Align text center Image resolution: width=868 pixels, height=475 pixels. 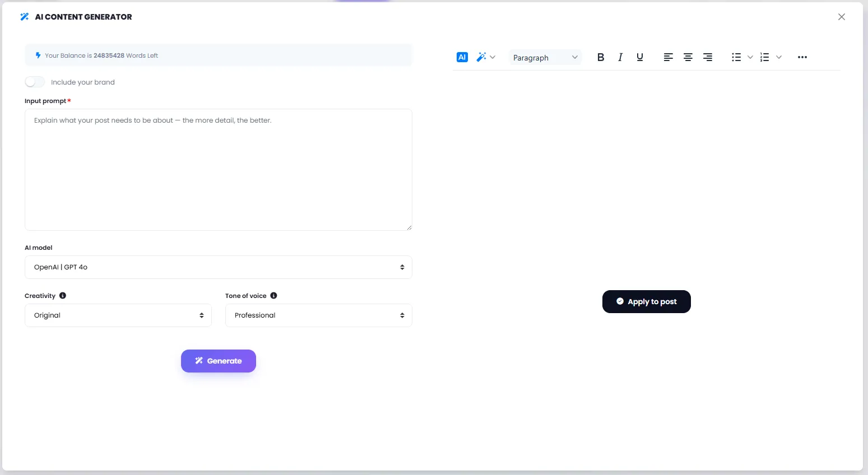tap(688, 57)
